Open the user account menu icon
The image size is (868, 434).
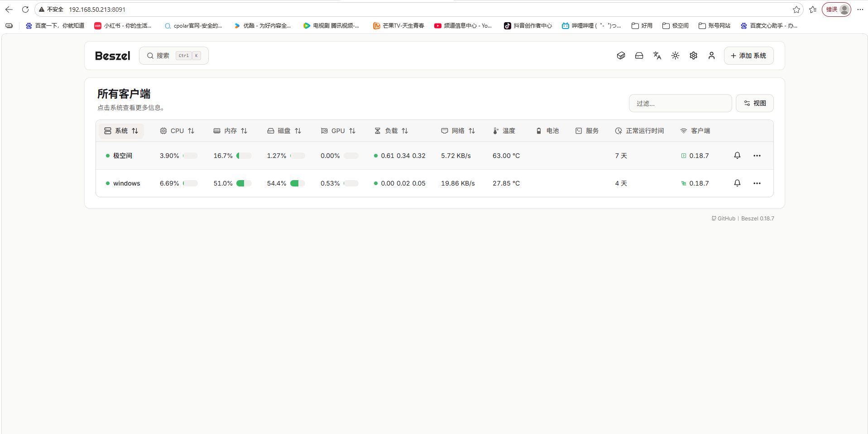pyautogui.click(x=711, y=56)
